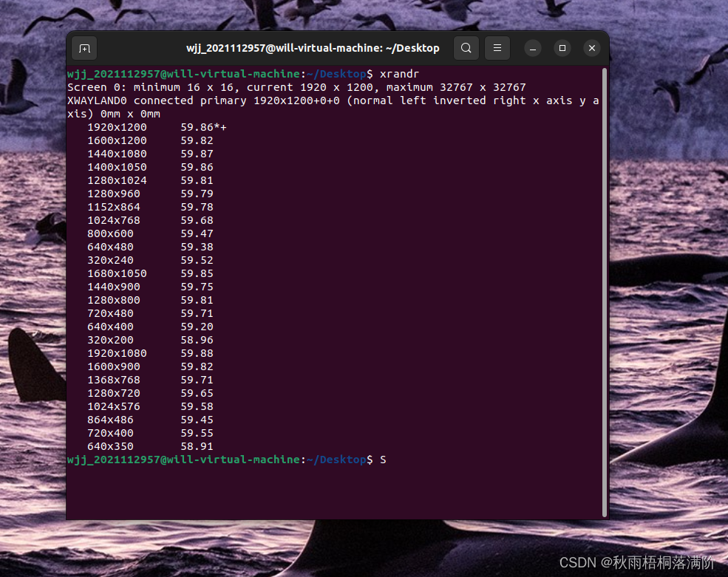Image resolution: width=728 pixels, height=577 pixels.
Task: Minimize the terminal window
Action: (x=532, y=47)
